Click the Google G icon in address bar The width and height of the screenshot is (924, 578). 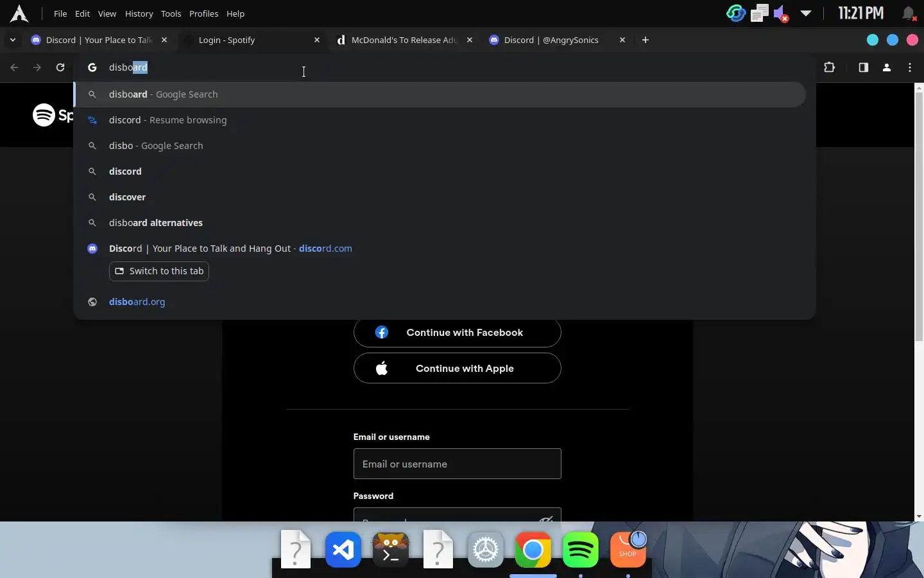point(92,67)
